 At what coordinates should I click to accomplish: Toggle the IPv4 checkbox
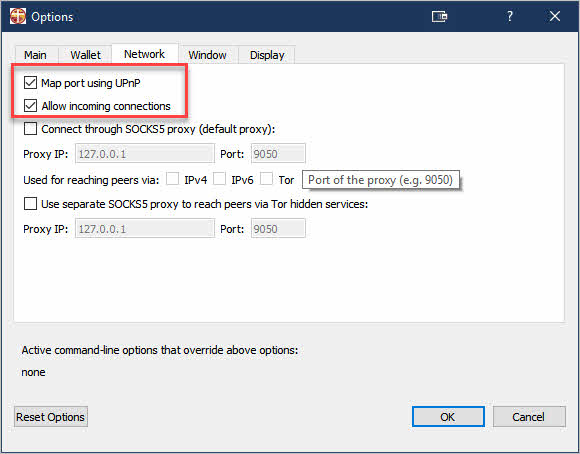click(x=172, y=179)
